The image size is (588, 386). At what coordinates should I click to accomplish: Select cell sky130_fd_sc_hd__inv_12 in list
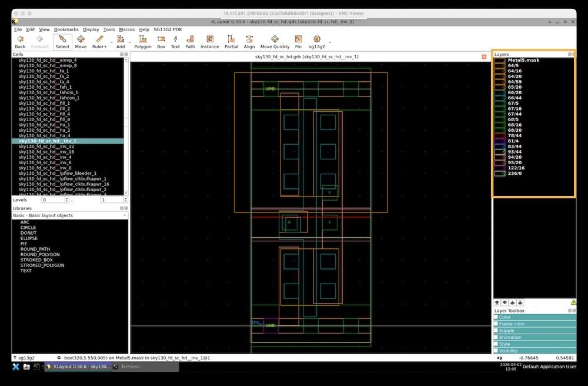click(46, 147)
